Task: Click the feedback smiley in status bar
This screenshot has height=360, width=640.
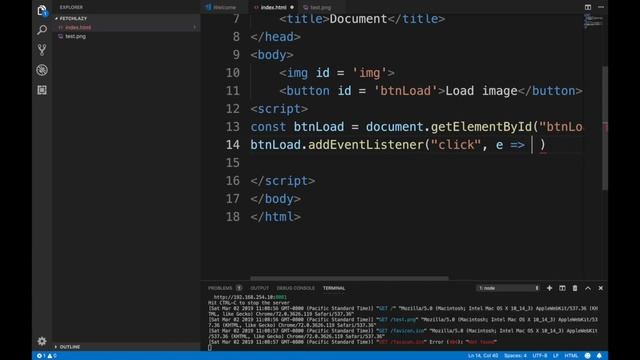Action: click(587, 356)
